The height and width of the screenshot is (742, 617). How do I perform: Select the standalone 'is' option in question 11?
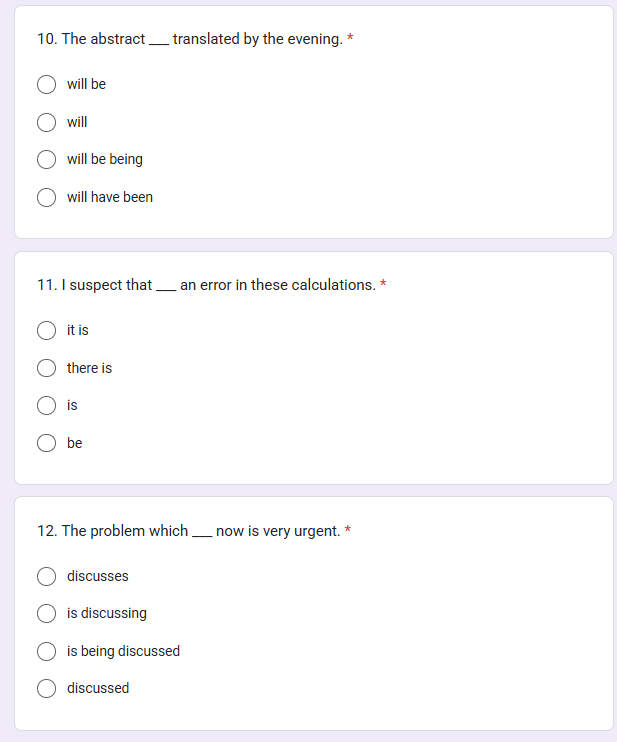click(x=46, y=405)
